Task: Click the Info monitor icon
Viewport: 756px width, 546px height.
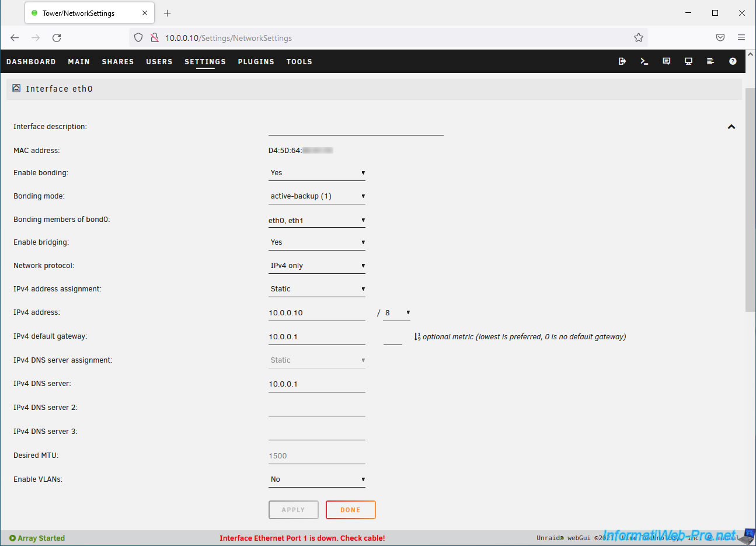Action: (689, 61)
